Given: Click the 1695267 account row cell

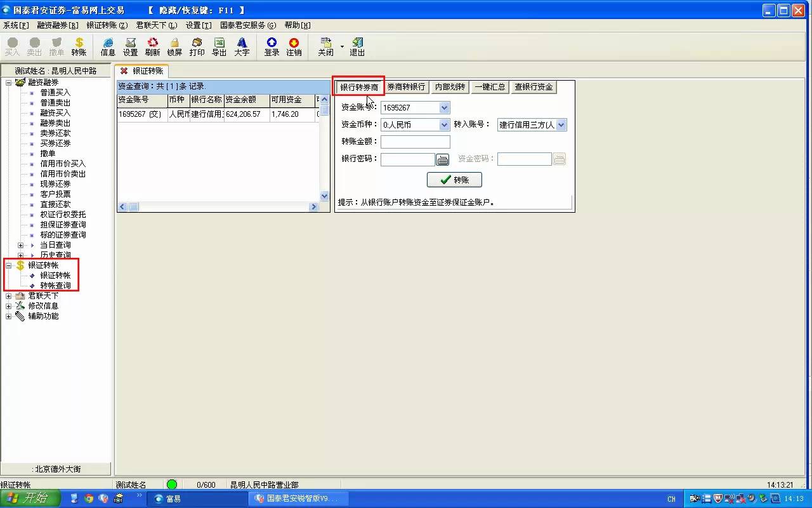Looking at the screenshot, I should coord(142,114).
